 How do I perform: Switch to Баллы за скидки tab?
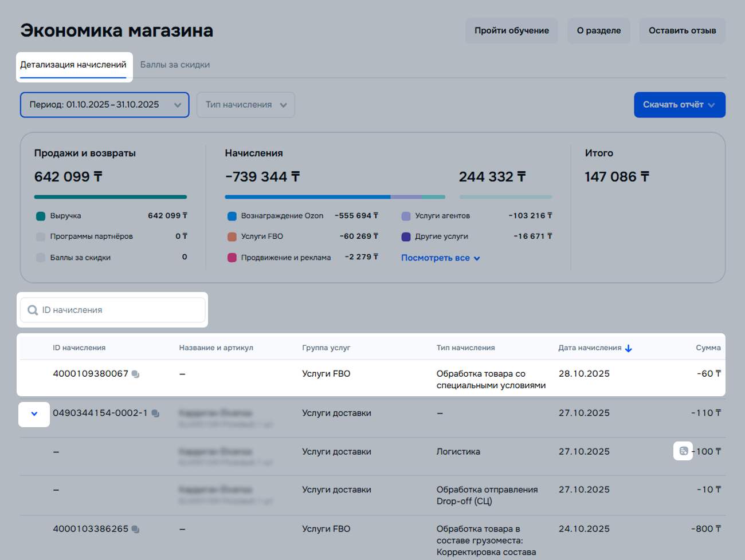point(175,65)
